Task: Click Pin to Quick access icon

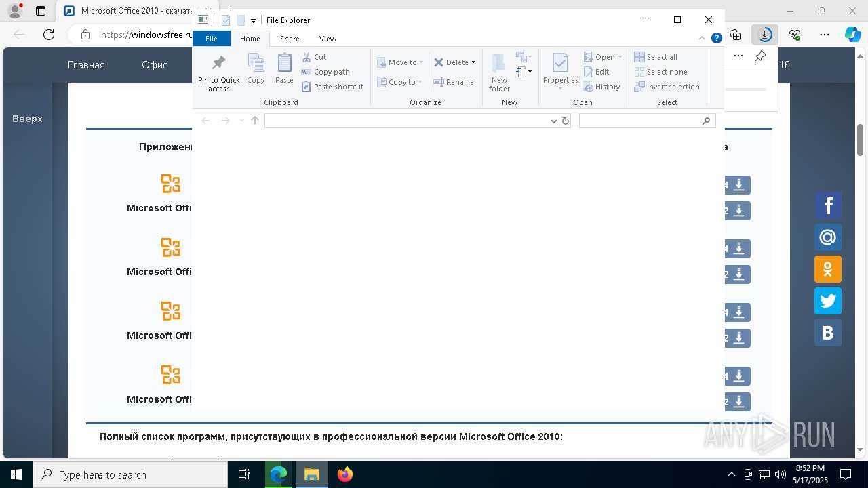Action: (x=218, y=64)
